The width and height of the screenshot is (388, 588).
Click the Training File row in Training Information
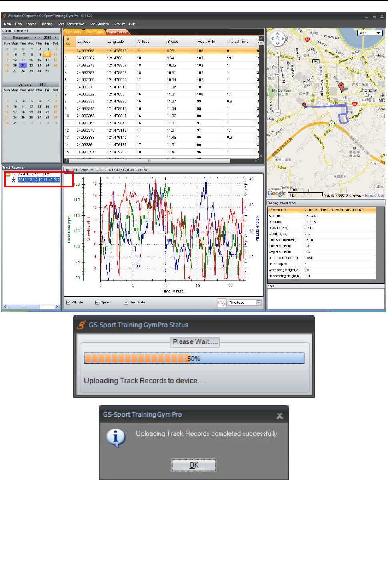pos(322,210)
